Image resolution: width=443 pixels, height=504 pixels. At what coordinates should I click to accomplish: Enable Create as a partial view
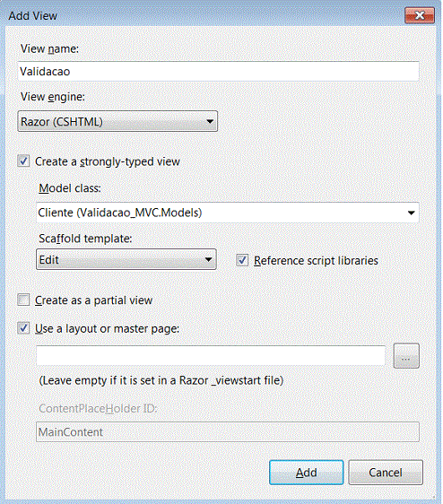tap(23, 300)
